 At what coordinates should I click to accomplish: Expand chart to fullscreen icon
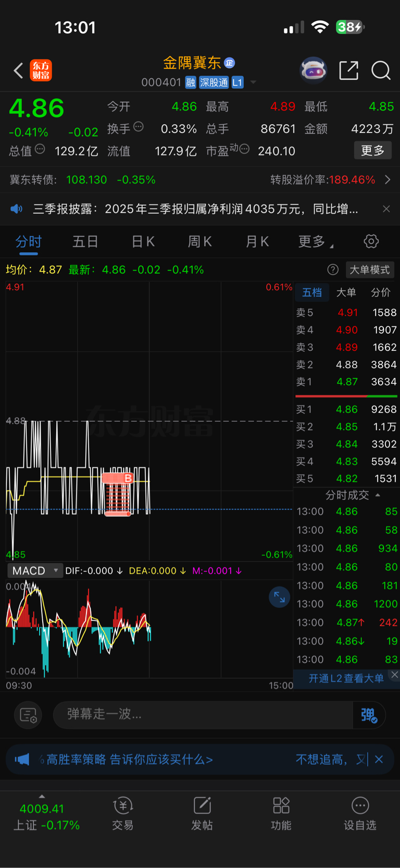point(280,597)
